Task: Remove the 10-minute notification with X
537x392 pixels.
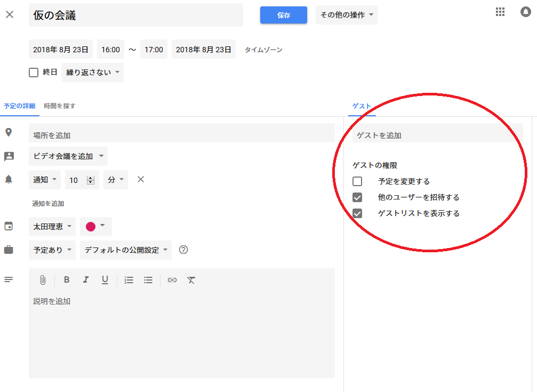Action: click(x=141, y=179)
